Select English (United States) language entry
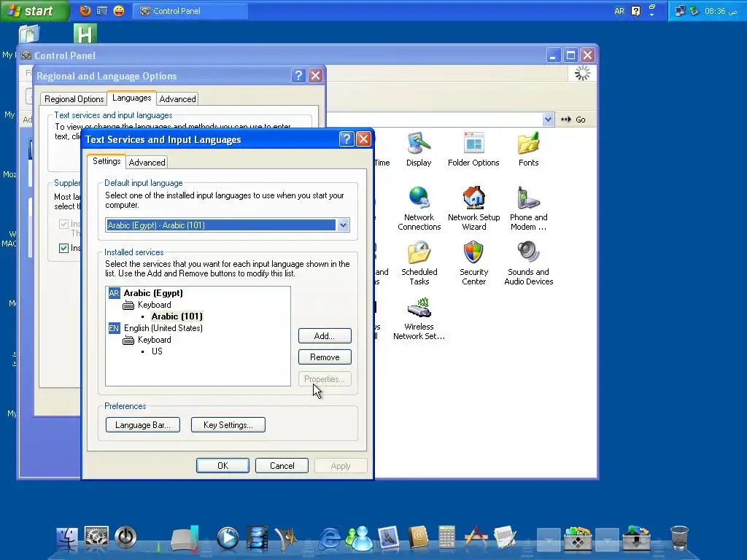This screenshot has height=560, width=747. [x=163, y=328]
